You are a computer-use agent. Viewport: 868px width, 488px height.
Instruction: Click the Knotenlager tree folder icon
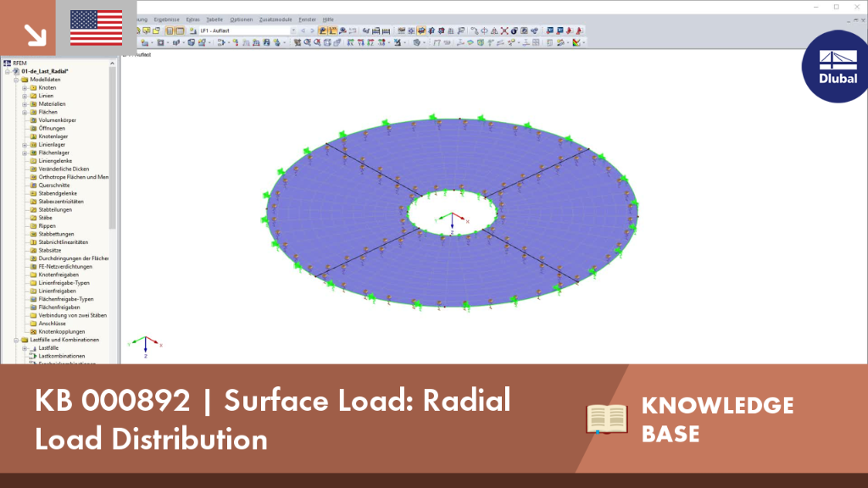pos(33,136)
